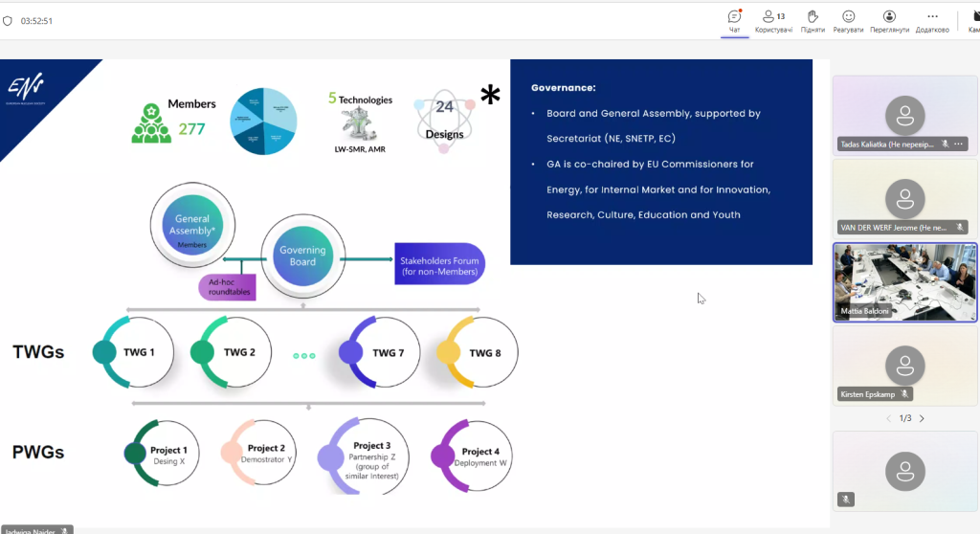Show the Користувачі participants list
The image size is (980, 534).
[773, 20]
